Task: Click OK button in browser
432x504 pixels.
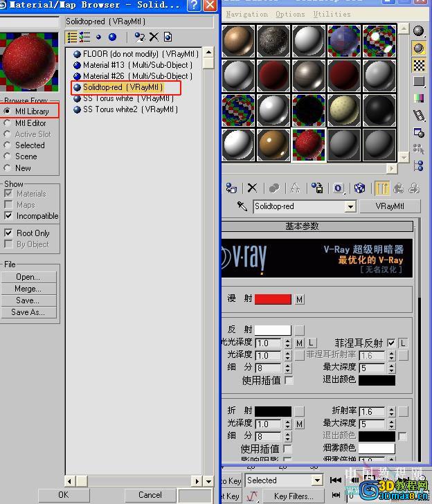Action: click(x=64, y=495)
